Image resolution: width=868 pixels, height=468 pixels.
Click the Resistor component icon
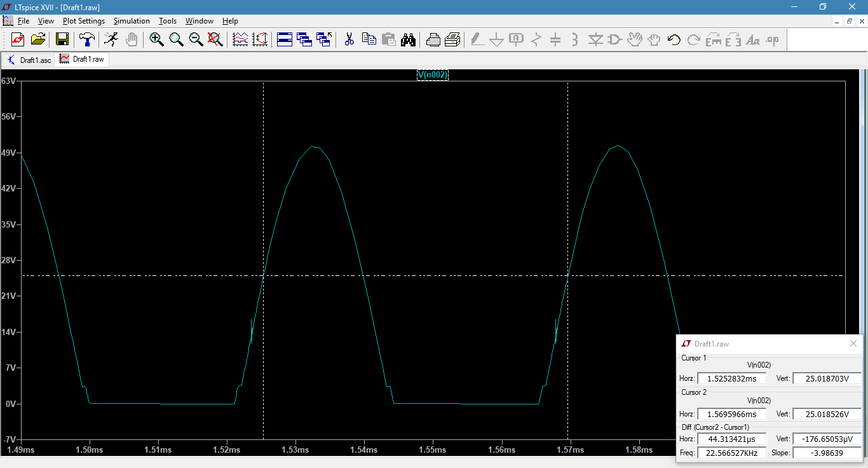pos(536,39)
